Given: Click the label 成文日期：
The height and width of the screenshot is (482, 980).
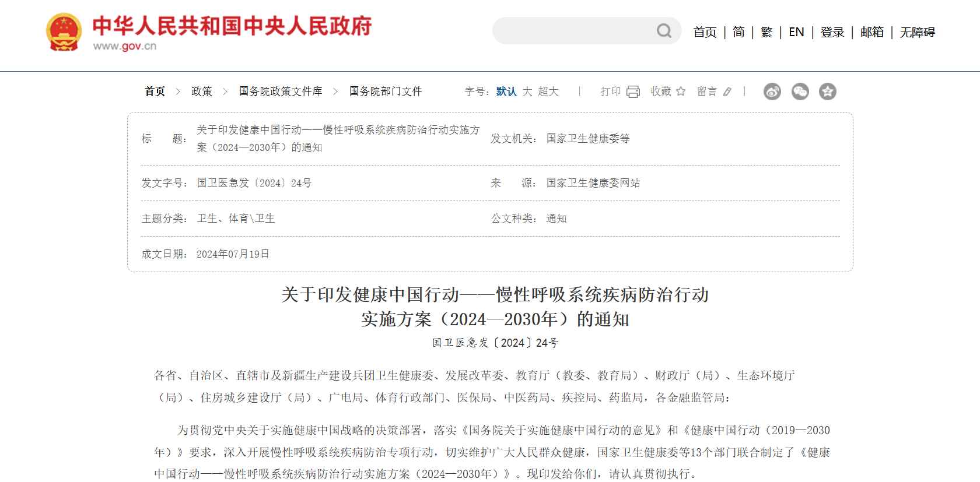Looking at the screenshot, I should pyautogui.click(x=164, y=254).
